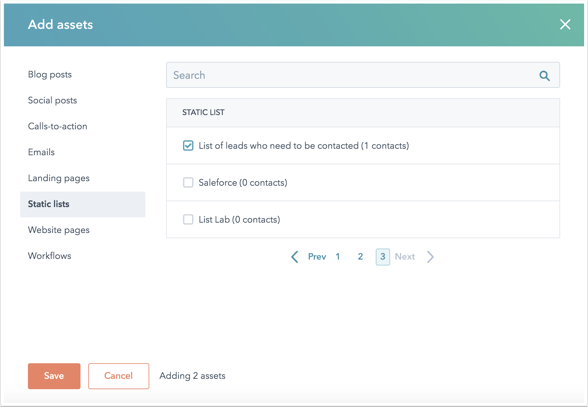This screenshot has width=588, height=407.
Task: Select Website pages category
Action: click(x=58, y=230)
